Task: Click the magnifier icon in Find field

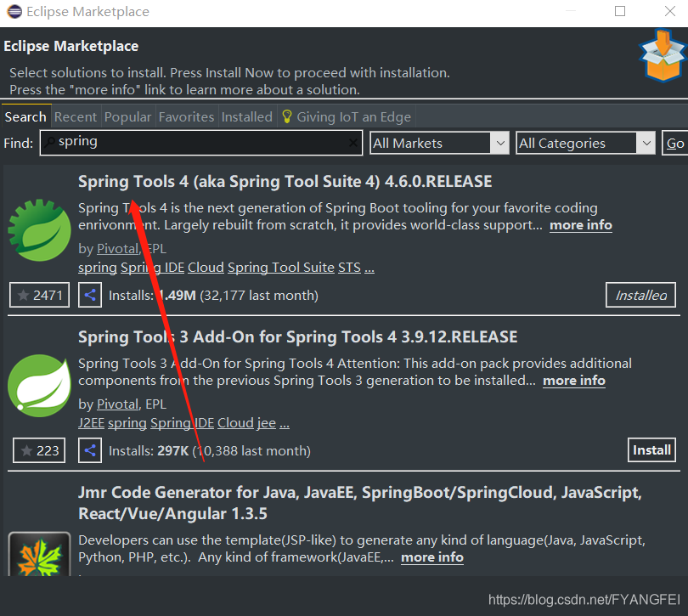Action: [50, 142]
